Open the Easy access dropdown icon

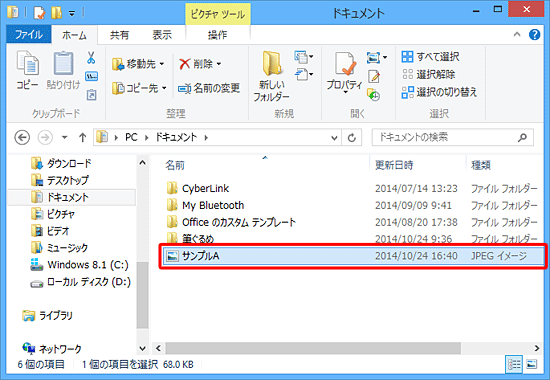coord(304,75)
